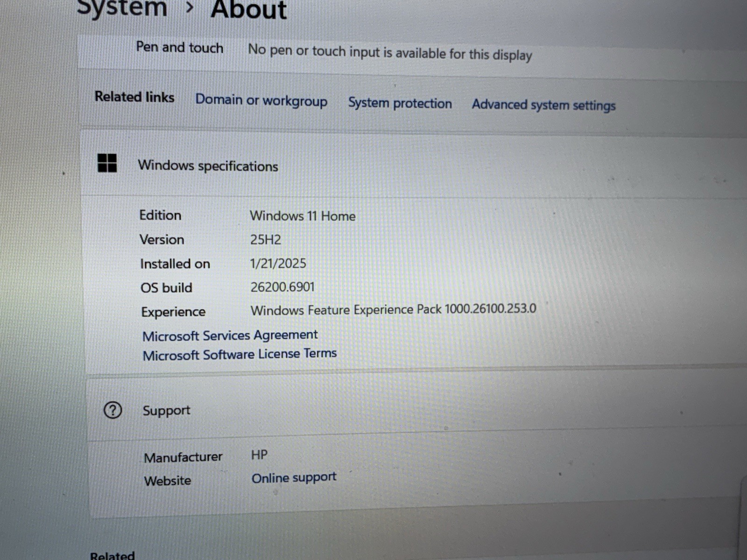Click the Website label
747x560 pixels.
click(x=168, y=481)
